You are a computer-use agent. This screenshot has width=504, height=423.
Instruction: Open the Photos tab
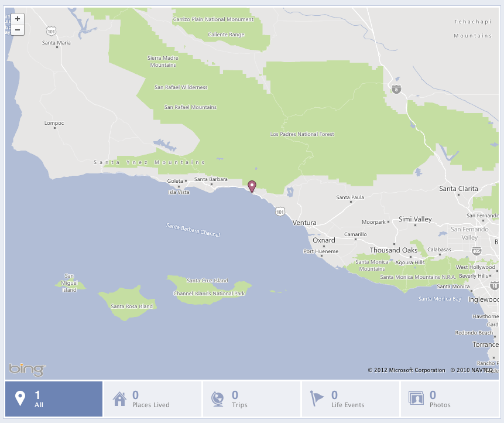click(x=450, y=399)
